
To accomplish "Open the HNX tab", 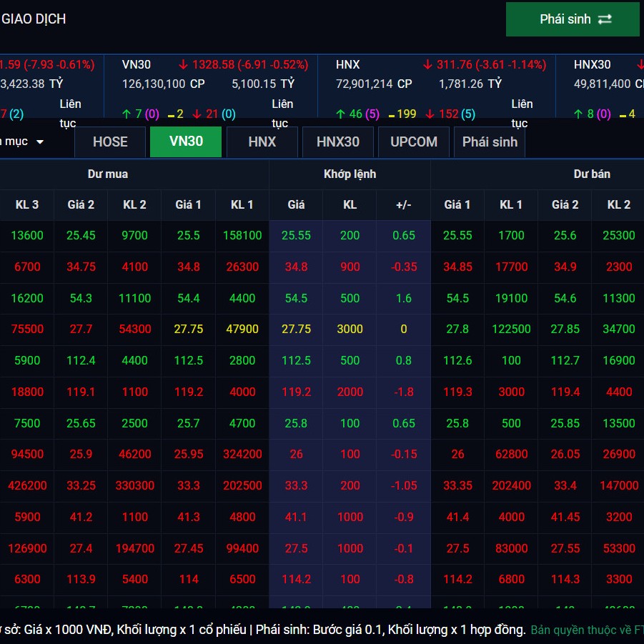I will (262, 142).
